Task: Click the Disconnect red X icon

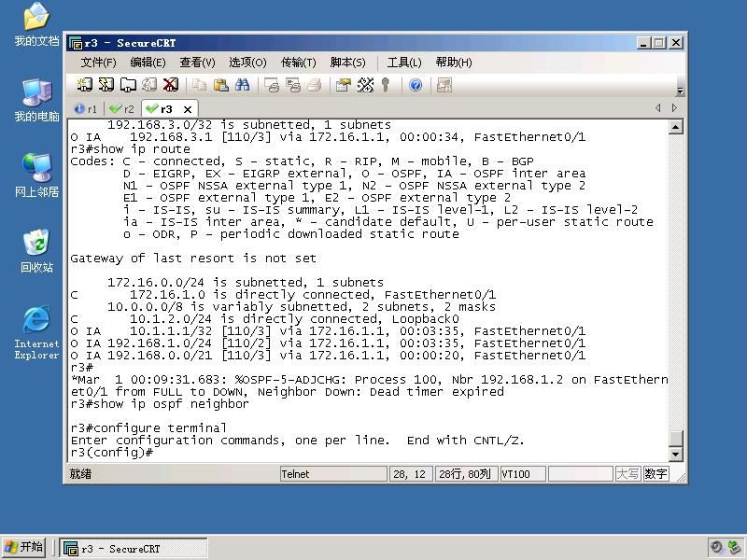Action: click(171, 85)
